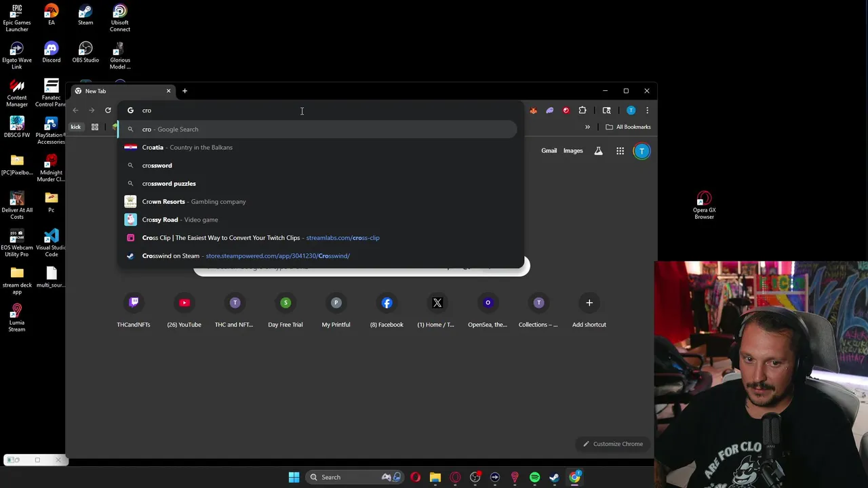Launch Steam from the desktop icon
This screenshot has height=488, width=868.
(85, 15)
